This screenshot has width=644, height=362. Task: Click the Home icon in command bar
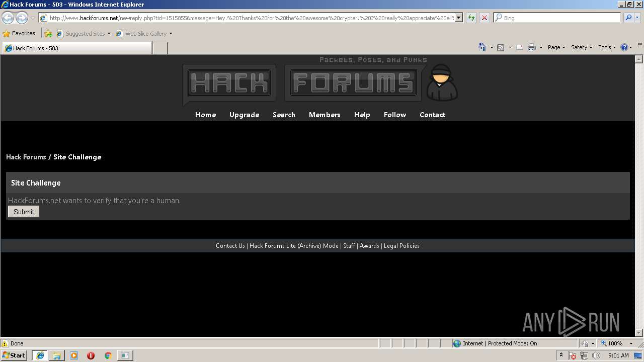click(482, 47)
